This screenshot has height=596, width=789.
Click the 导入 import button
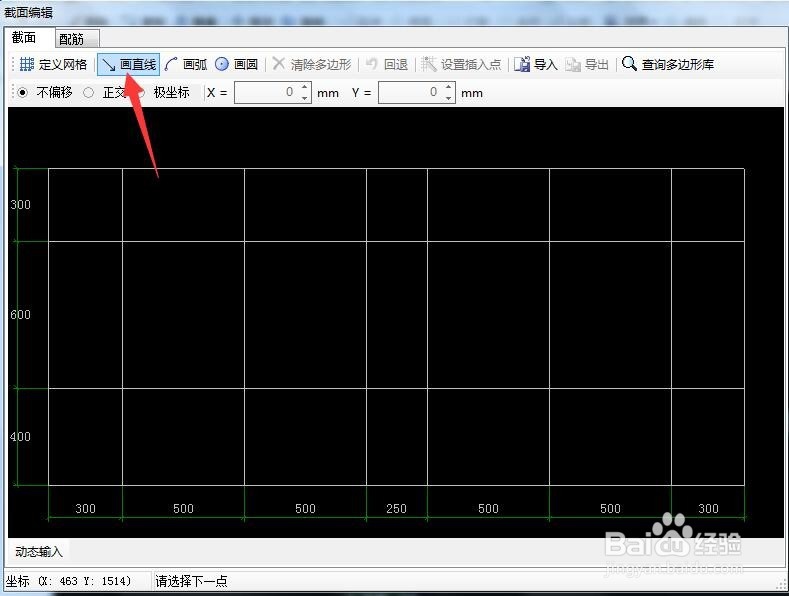(536, 64)
